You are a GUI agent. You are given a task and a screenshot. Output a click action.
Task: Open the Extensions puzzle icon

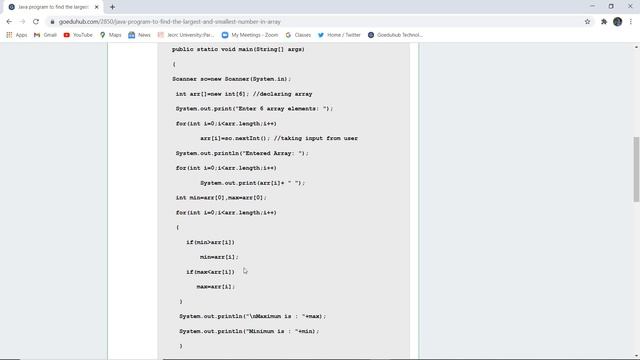point(604,22)
